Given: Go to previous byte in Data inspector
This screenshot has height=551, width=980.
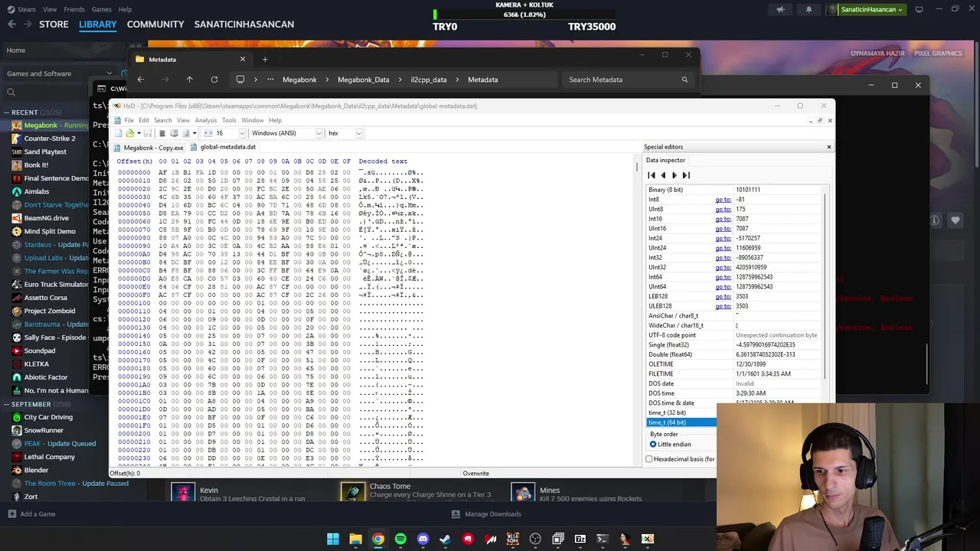Looking at the screenshot, I should [663, 175].
